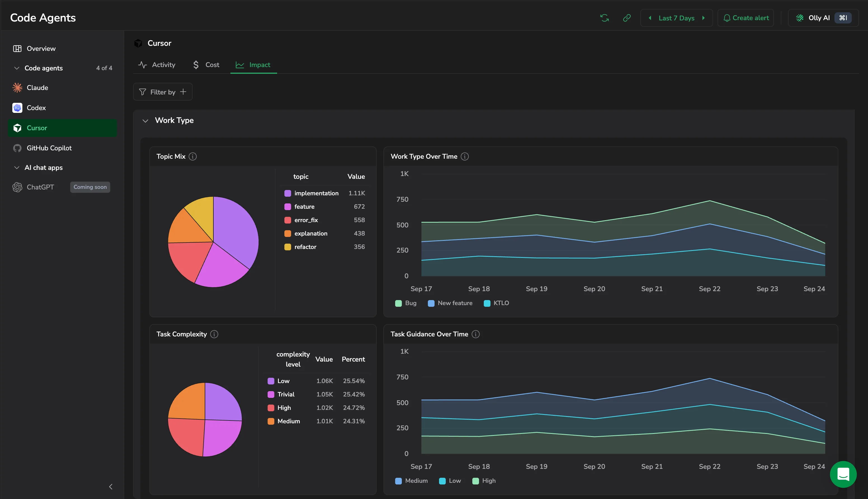Click the plus icon in Filter by
The width and height of the screenshot is (868, 499).
tap(183, 92)
